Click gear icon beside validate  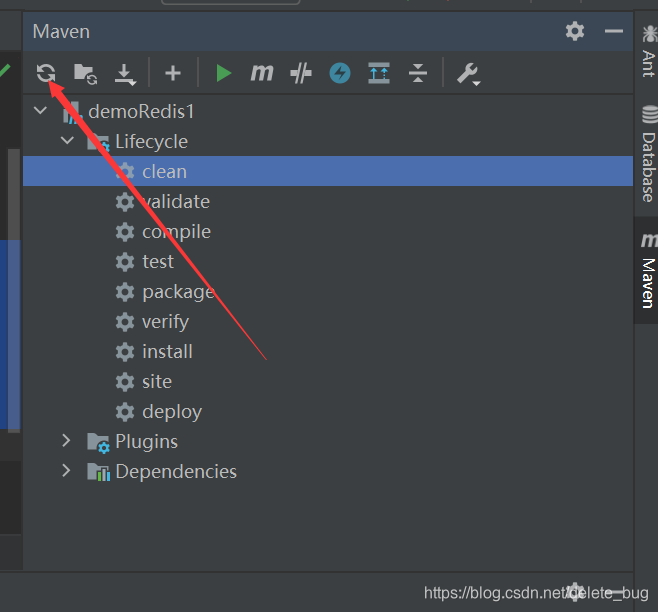125,202
